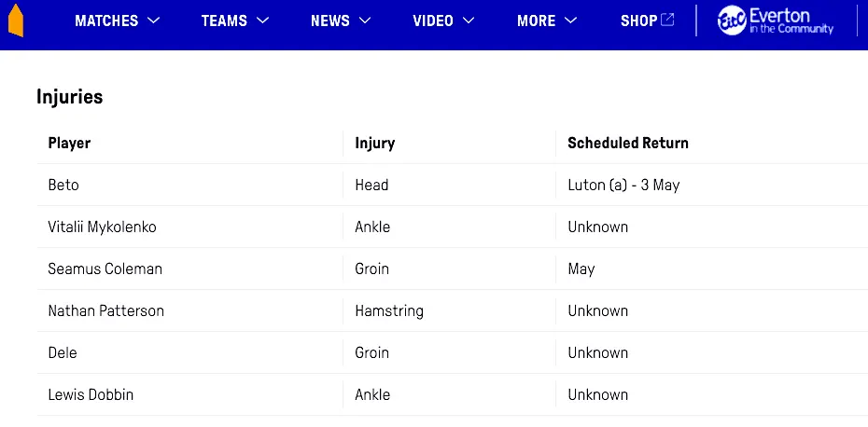Open the Teams menu
The width and height of the screenshot is (868, 427).
click(224, 21)
